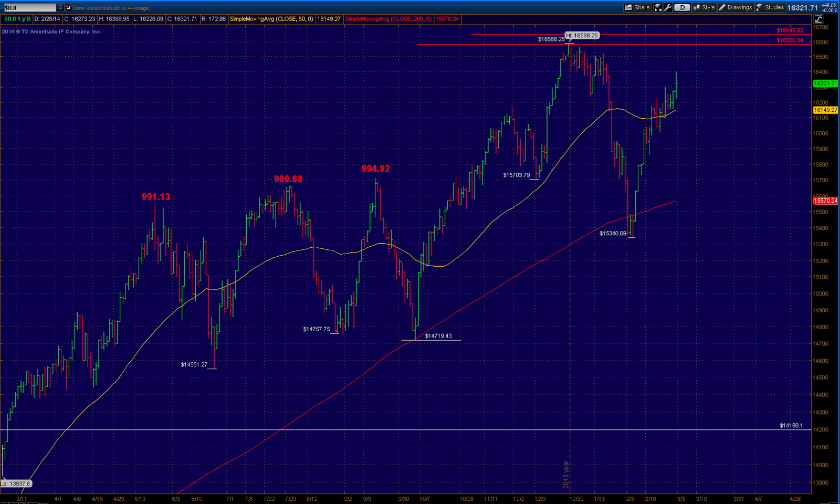
Task: Click the $14551.27 low price label
Action: 194,364
